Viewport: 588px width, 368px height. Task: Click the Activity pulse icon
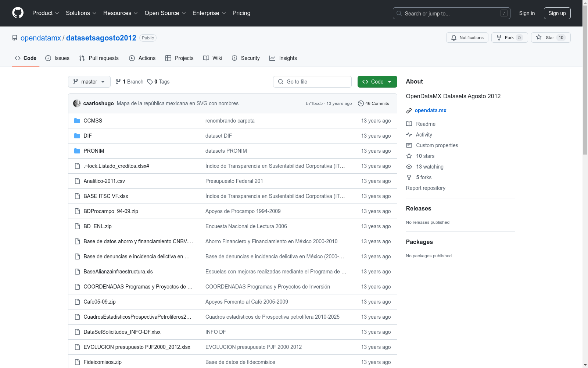tap(409, 135)
